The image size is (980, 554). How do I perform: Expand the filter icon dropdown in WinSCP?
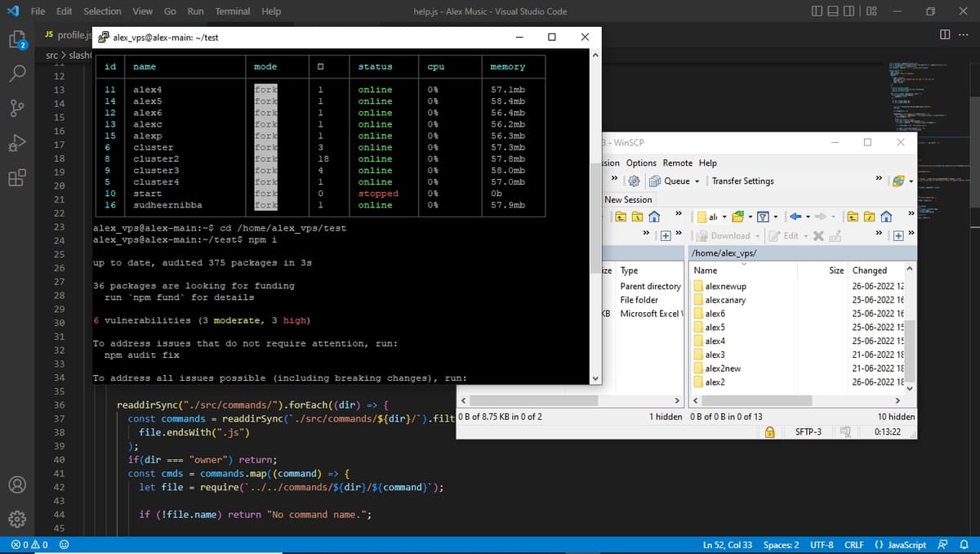(776, 217)
